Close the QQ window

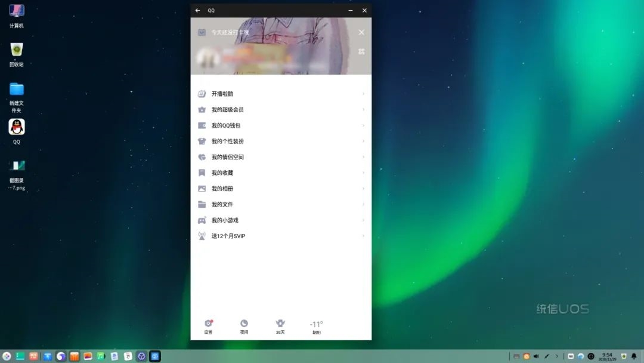click(x=364, y=10)
